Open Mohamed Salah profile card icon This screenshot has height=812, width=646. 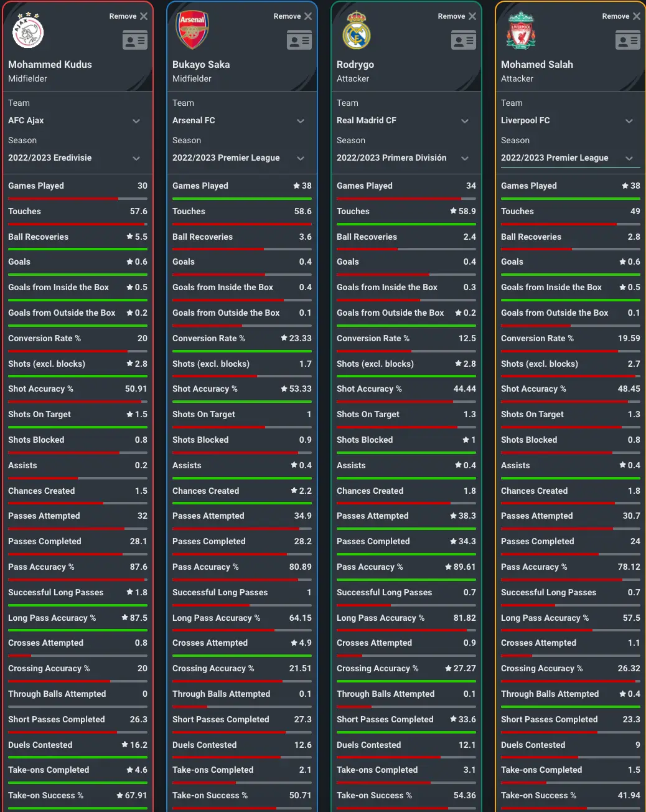[628, 41]
